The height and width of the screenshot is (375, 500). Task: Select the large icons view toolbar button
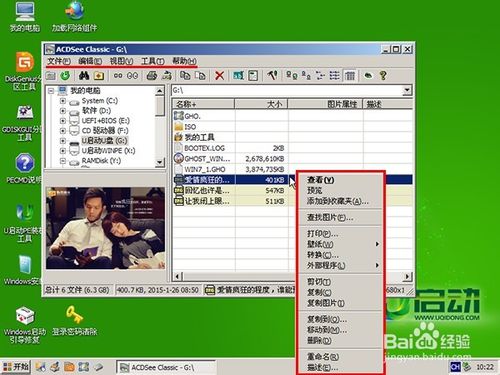(292, 76)
